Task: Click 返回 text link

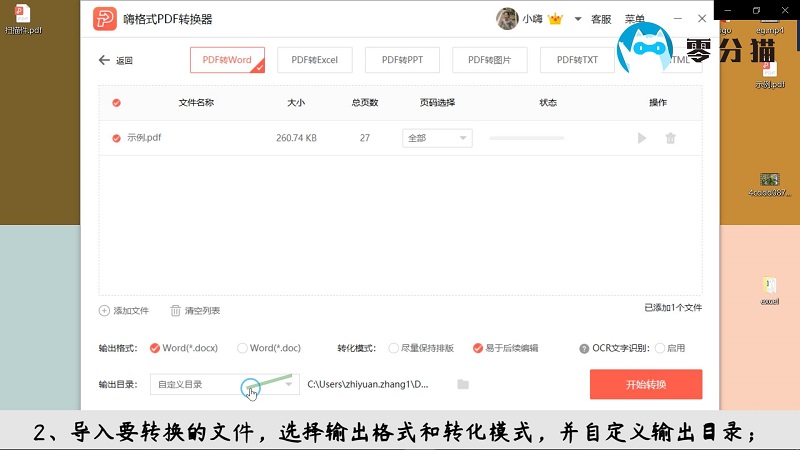Action: 124,61
